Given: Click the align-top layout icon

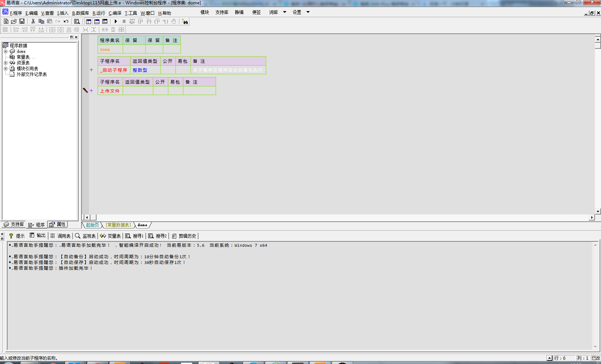Looking at the screenshot, I should point(33,30).
